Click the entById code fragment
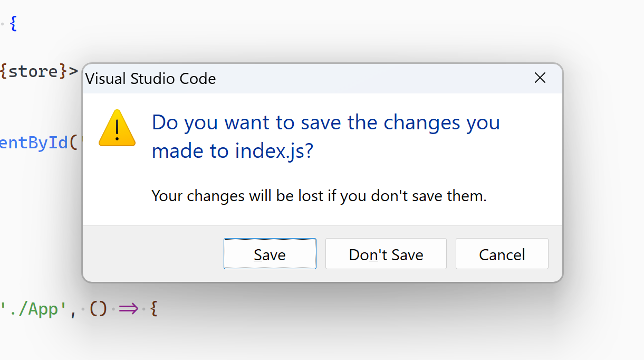The width and height of the screenshot is (644, 360). tap(34, 142)
